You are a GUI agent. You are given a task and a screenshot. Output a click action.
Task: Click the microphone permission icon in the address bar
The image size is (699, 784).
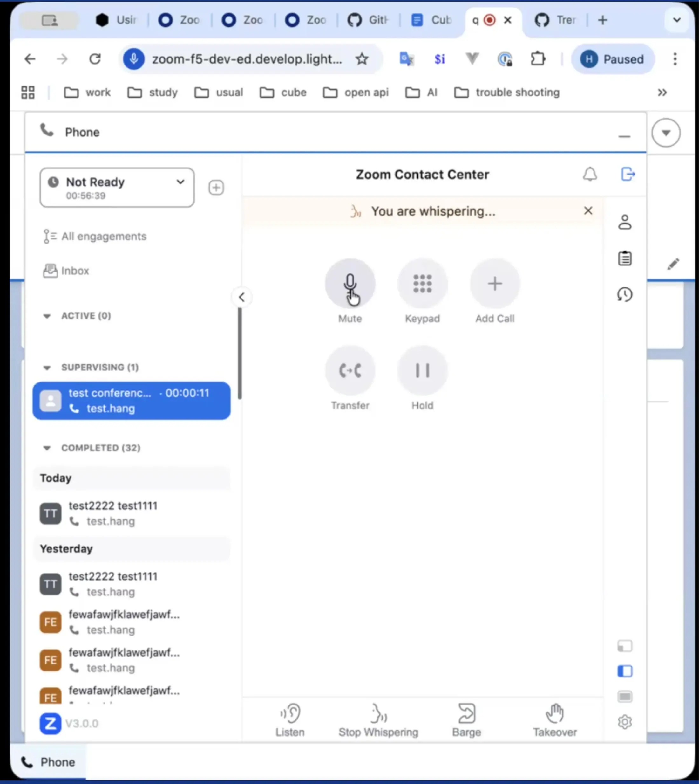coord(134,59)
